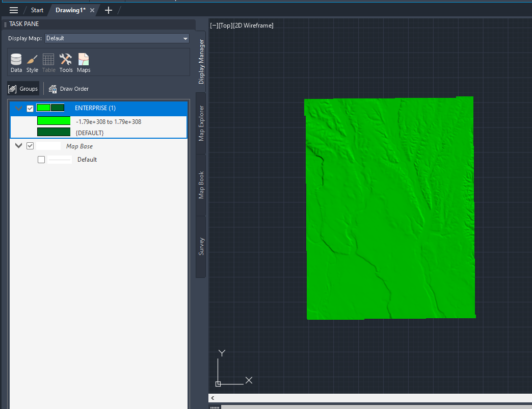The image size is (532, 409).
Task: Open the Data connection icon
Action: [x=16, y=62]
